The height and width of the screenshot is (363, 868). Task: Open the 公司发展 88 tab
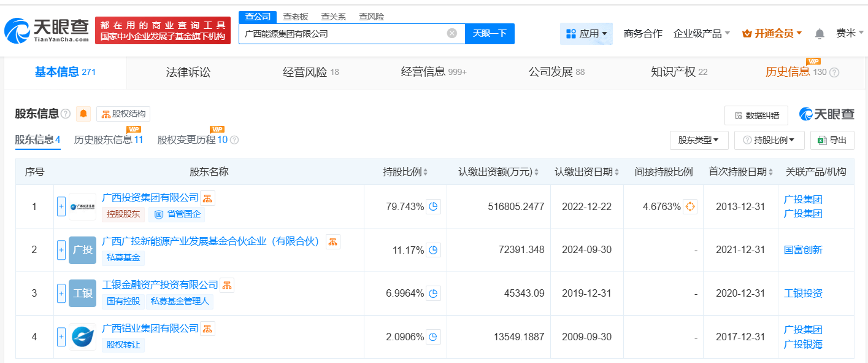point(556,72)
